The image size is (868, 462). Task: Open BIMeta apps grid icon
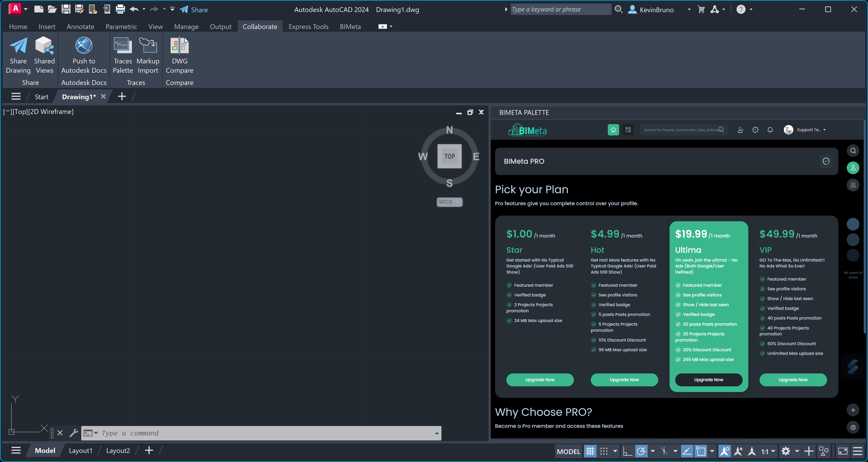[x=628, y=130]
